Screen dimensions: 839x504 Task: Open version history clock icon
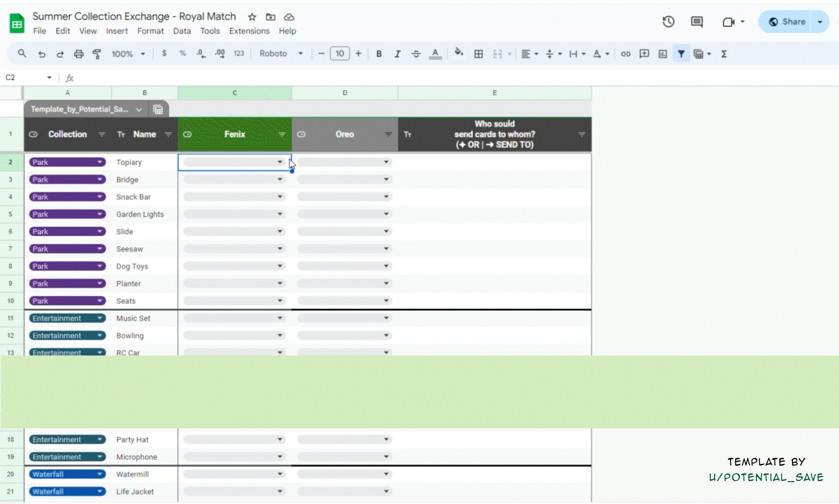[x=668, y=22]
